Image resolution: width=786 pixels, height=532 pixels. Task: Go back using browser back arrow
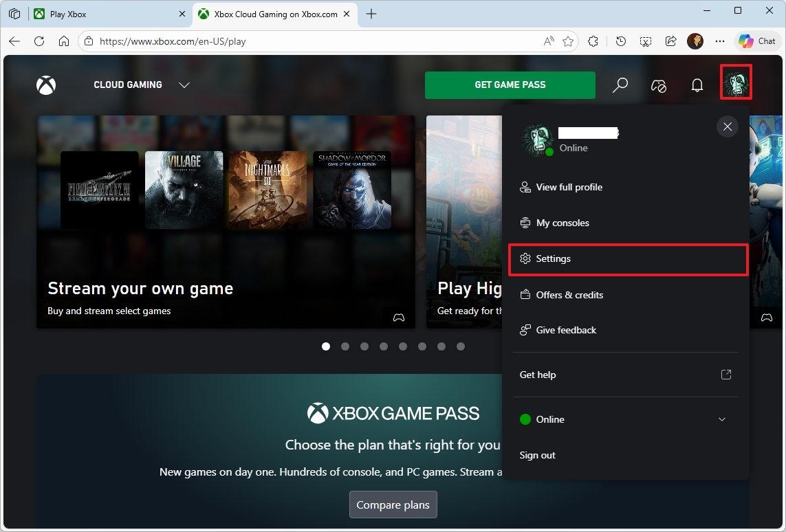(14, 41)
